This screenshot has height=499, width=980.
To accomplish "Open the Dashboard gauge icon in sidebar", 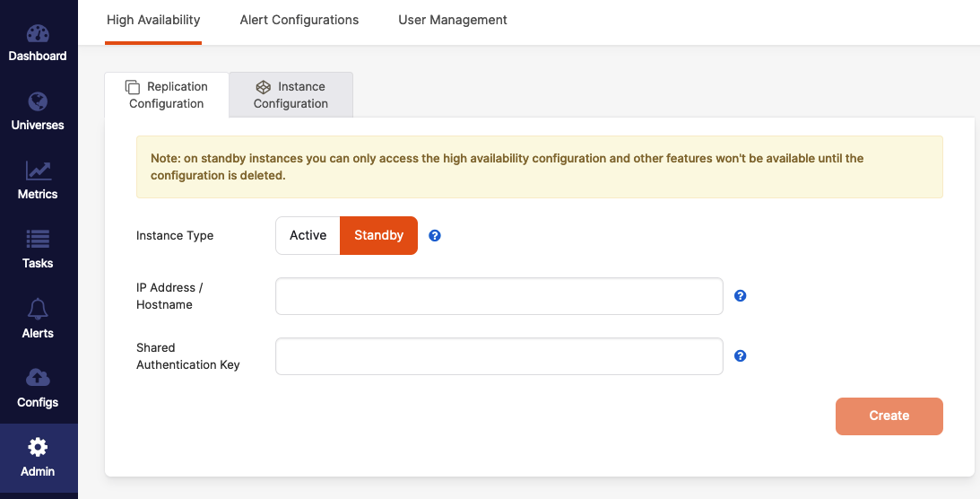I will 38,34.
